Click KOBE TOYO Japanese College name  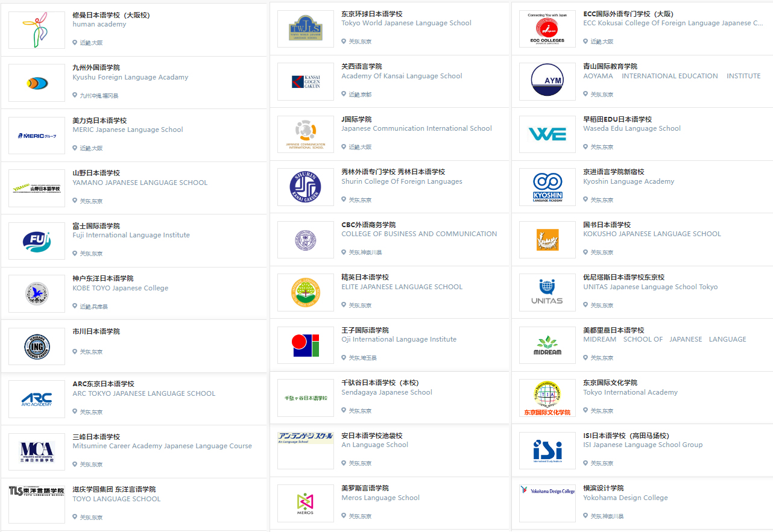click(120, 288)
